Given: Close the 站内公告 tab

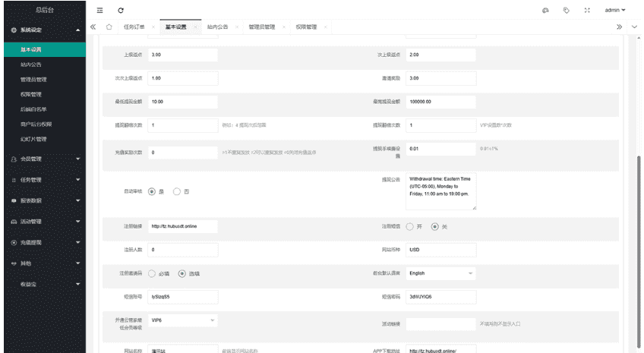Looking at the screenshot, I should 237,27.
